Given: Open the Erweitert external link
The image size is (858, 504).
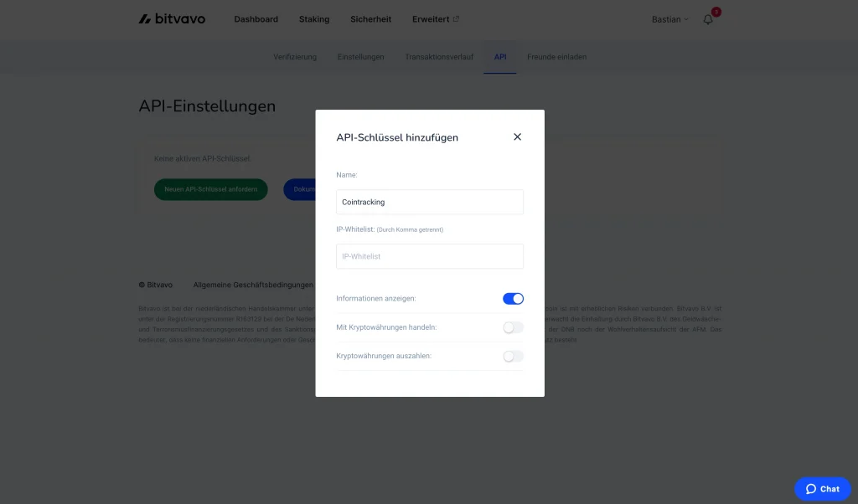Looking at the screenshot, I should (x=435, y=19).
